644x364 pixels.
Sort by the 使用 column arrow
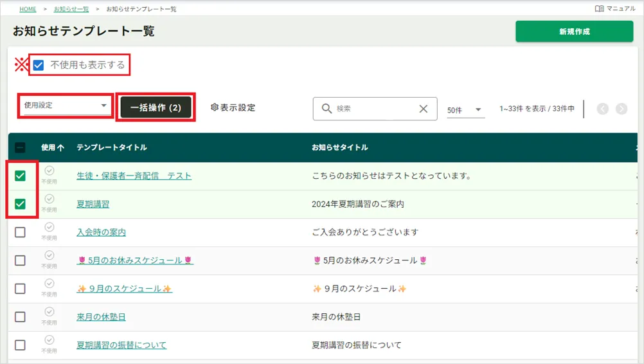pos(61,147)
